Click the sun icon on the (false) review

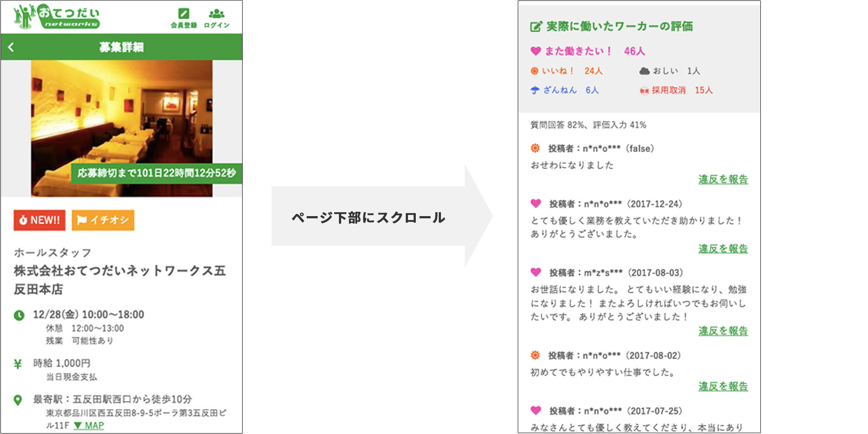[x=535, y=148]
